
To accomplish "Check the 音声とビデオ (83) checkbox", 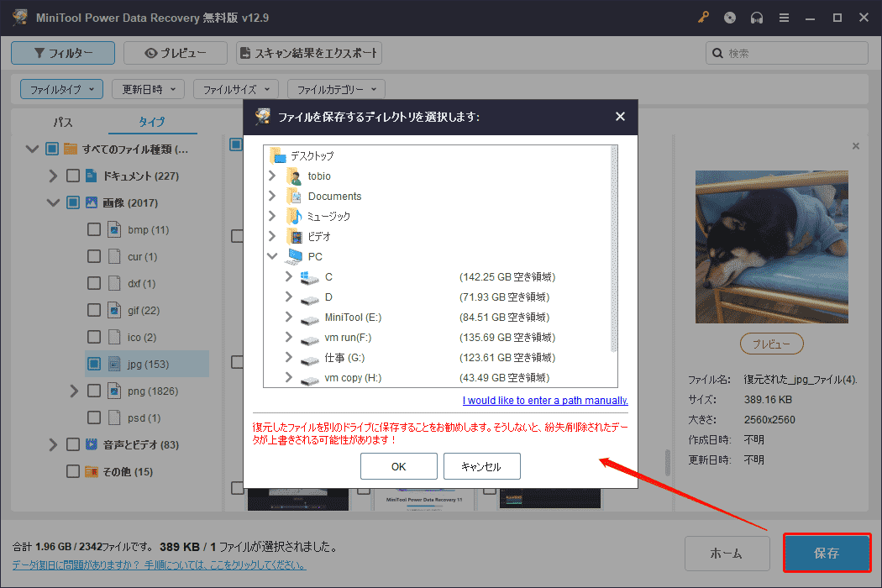I will click(x=72, y=444).
